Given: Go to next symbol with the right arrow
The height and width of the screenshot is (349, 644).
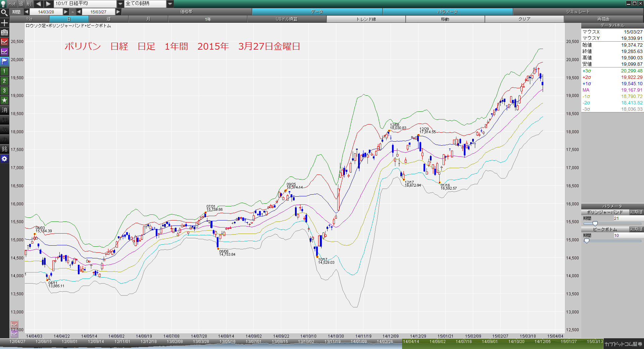Looking at the screenshot, I should click(48, 4).
